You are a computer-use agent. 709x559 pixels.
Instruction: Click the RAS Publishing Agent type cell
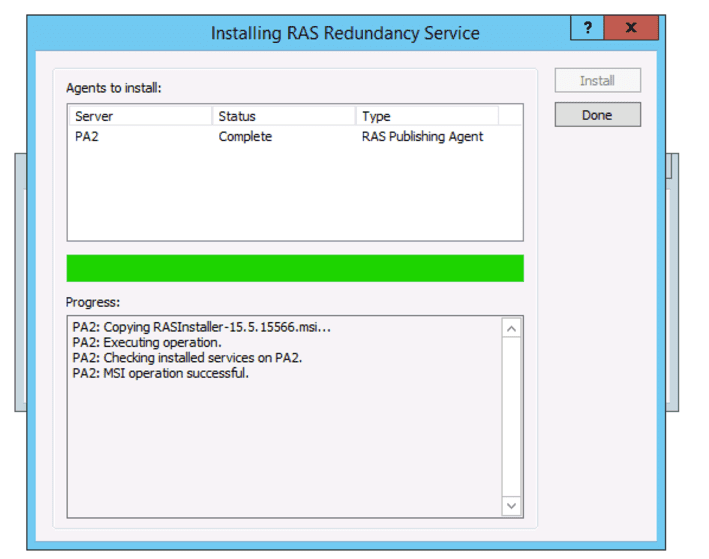(422, 137)
